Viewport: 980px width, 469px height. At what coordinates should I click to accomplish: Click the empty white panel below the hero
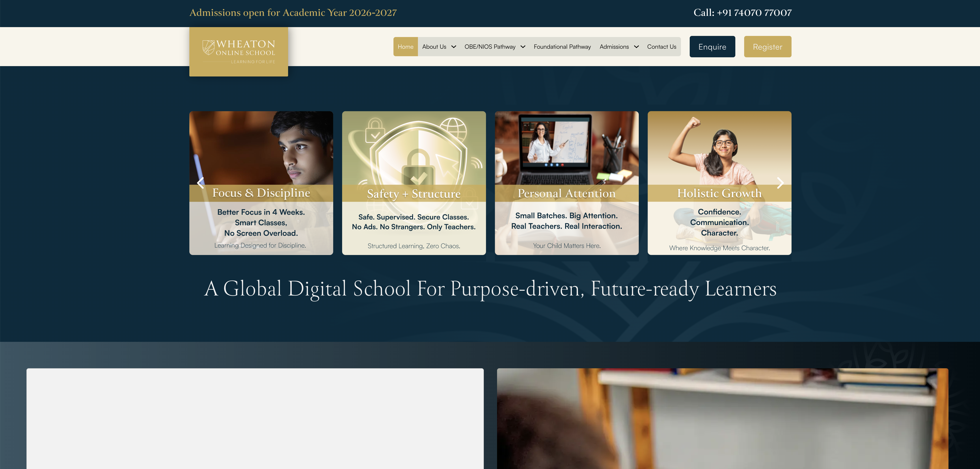pyautogui.click(x=255, y=418)
